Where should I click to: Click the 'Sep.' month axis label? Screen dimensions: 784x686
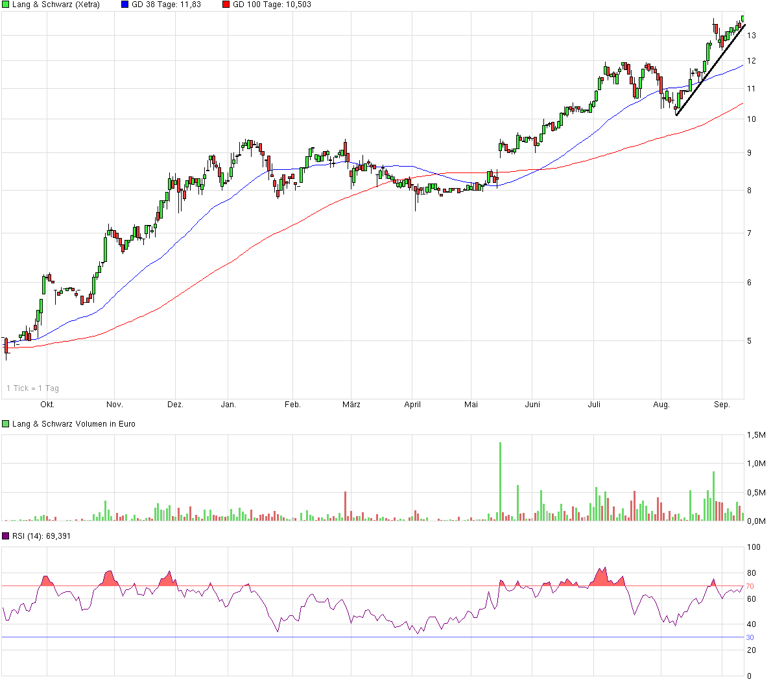tap(722, 405)
